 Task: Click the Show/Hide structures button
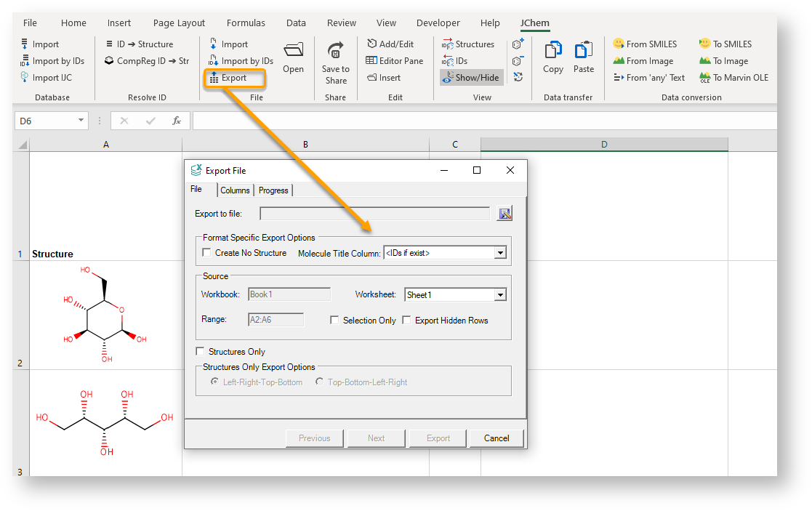click(x=470, y=78)
